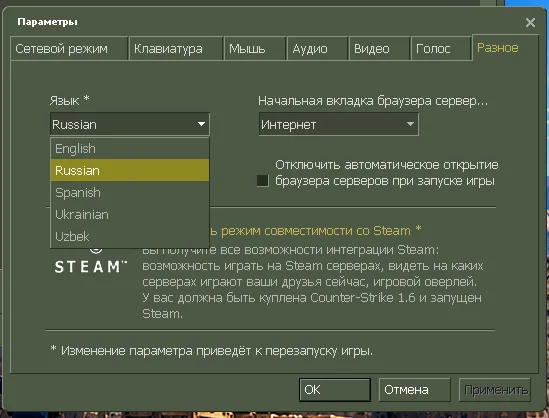Image resolution: width=549 pixels, height=418 pixels.
Task: Open the Голос tab
Action: coord(441,48)
